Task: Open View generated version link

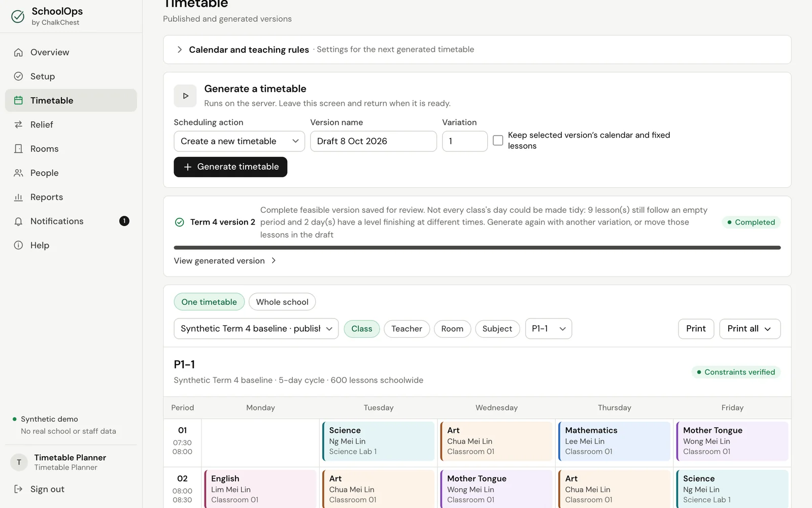Action: click(225, 261)
